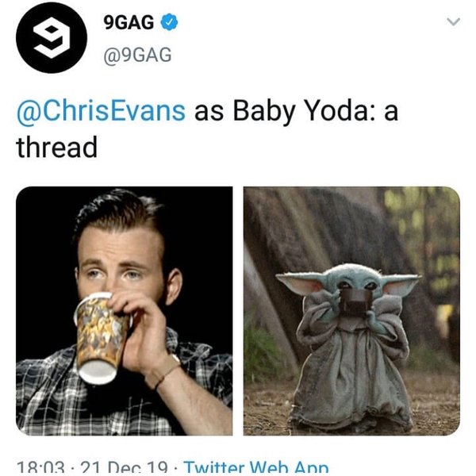The height and width of the screenshot is (476, 476).
Task: Expand the tweet options chevron
Action: point(454,22)
